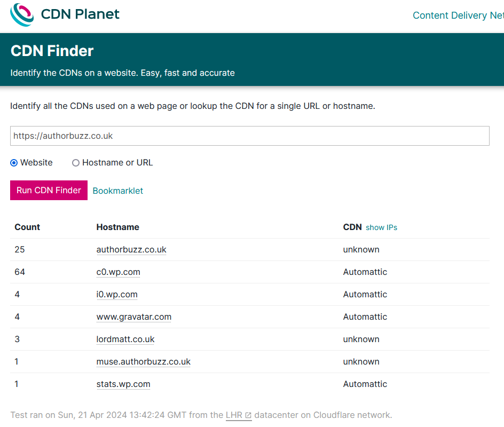Open the LHR datacenter link
504x427 pixels.
coord(234,415)
